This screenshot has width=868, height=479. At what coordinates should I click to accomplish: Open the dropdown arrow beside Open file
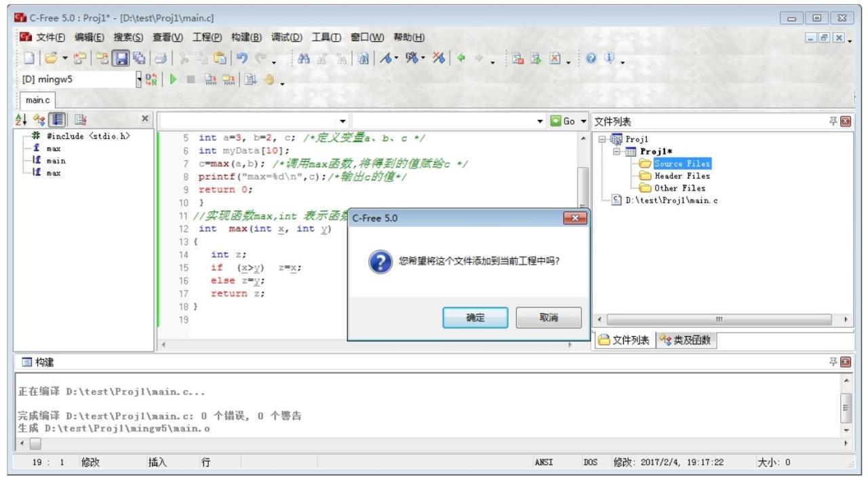point(65,59)
